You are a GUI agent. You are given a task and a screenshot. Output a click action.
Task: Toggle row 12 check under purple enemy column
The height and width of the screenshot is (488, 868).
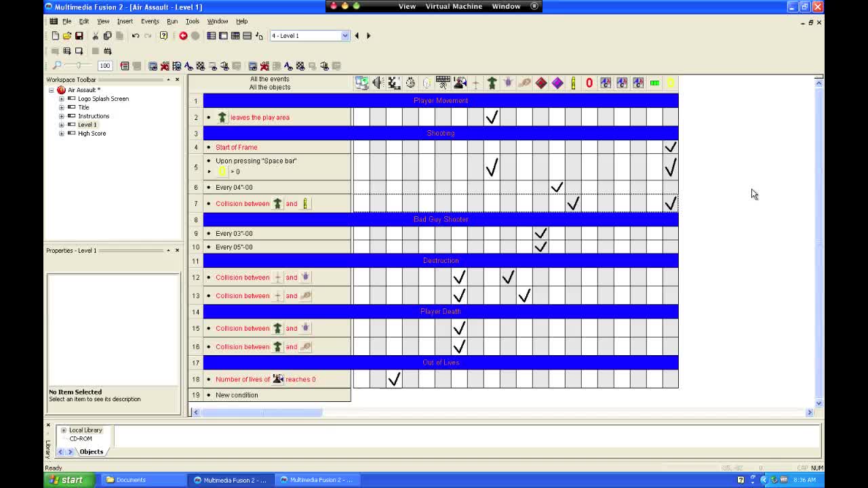click(x=508, y=277)
